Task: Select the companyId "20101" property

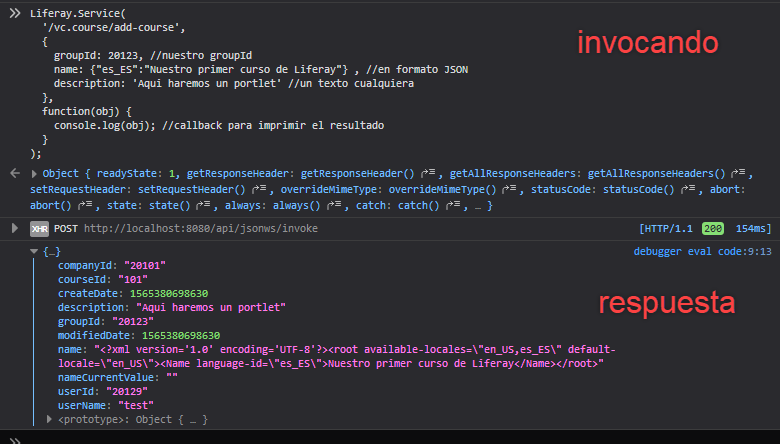Action: click(x=111, y=266)
